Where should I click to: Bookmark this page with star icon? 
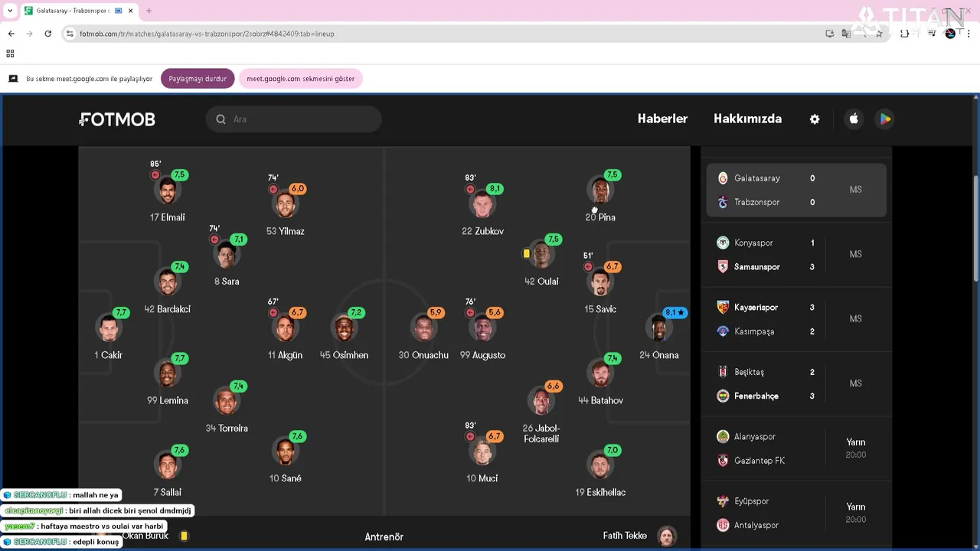click(x=879, y=34)
